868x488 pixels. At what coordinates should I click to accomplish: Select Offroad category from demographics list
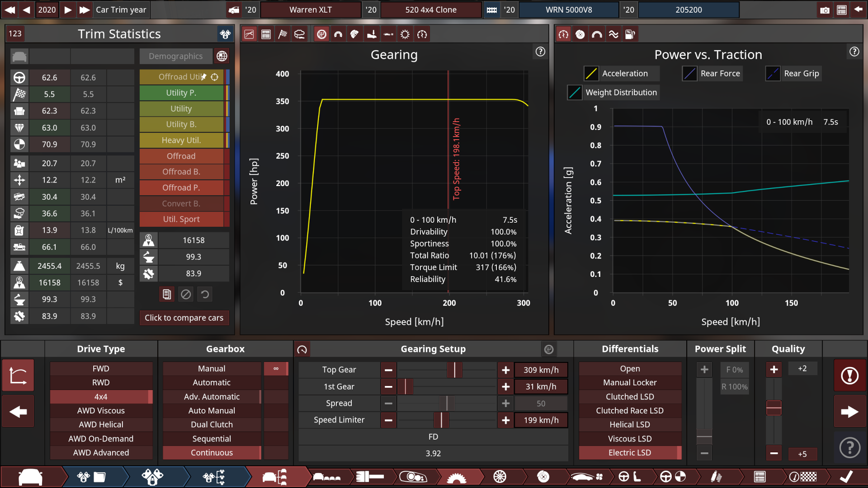[181, 155]
